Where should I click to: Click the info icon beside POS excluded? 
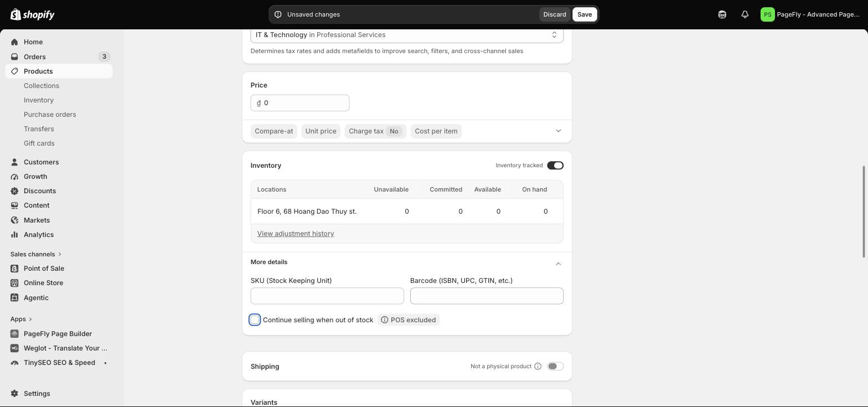coord(385,320)
